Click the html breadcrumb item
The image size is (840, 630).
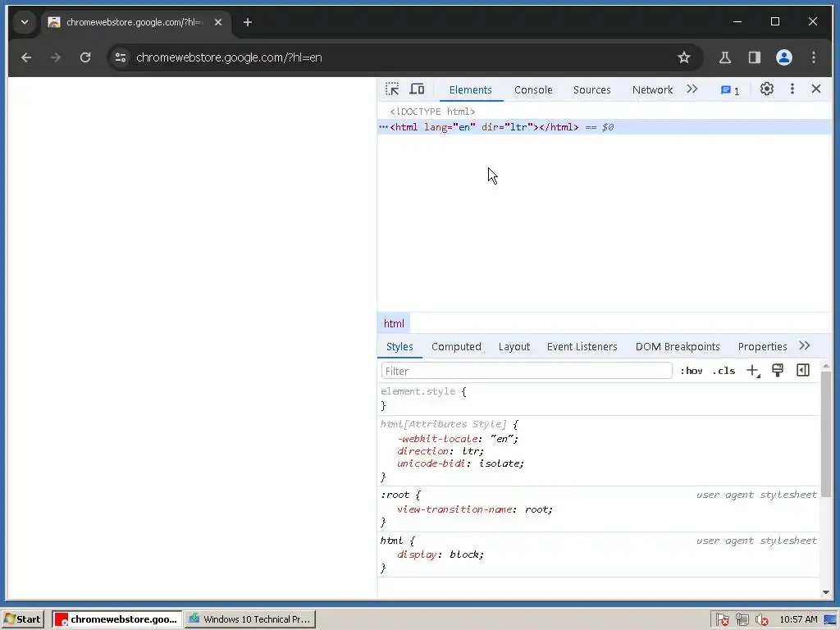[394, 323]
